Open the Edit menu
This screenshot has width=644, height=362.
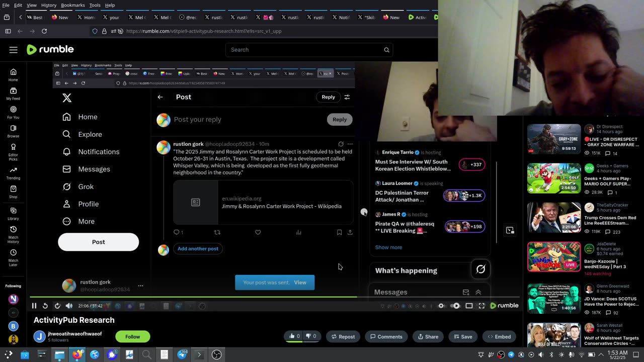[18, 5]
